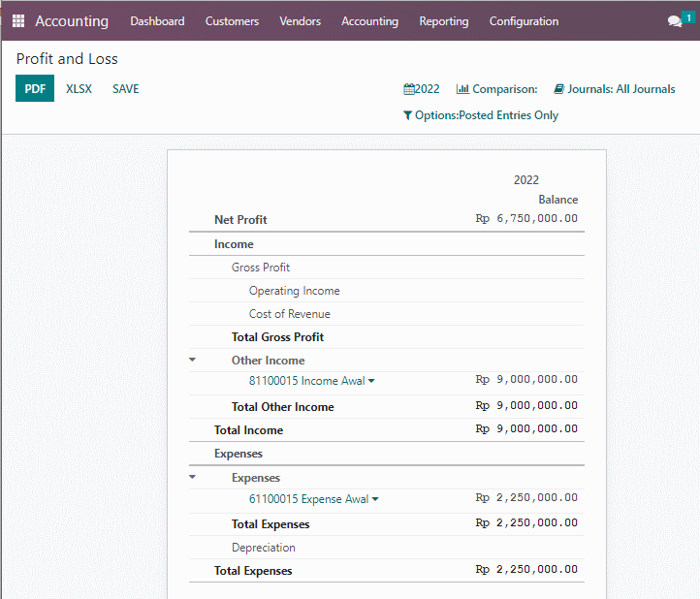
Task: Collapse the Expenses subsection arrow
Action: click(x=192, y=477)
